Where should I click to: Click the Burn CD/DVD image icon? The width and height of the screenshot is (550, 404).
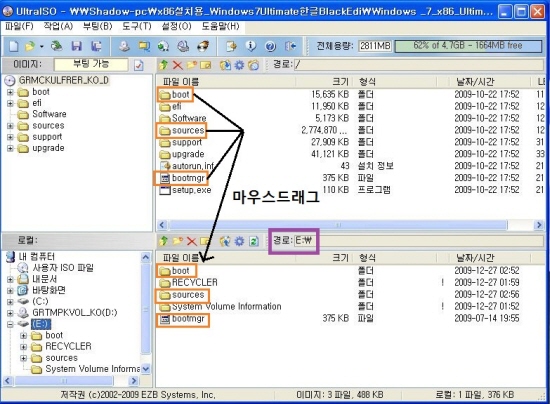pos(203,46)
